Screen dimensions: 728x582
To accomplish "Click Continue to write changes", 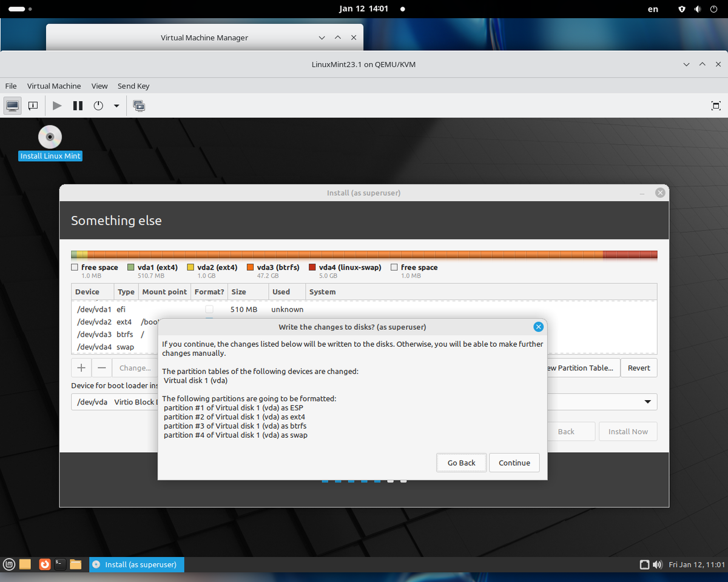I will click(514, 463).
